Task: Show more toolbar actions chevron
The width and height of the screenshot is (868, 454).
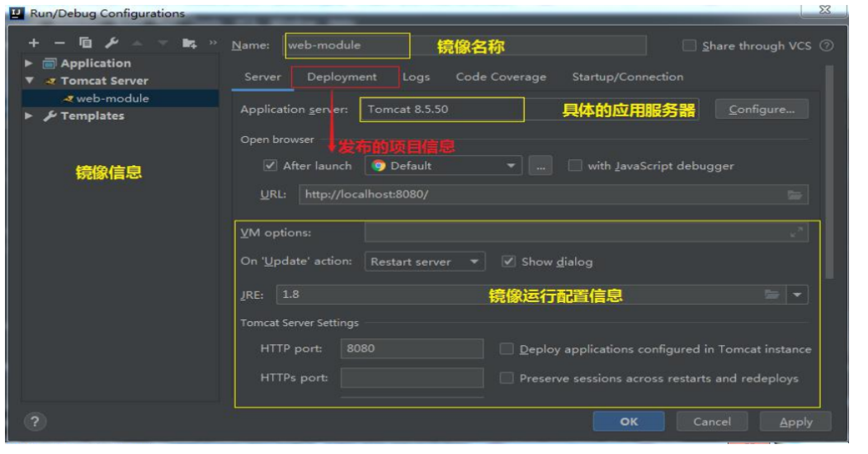Action: (213, 43)
